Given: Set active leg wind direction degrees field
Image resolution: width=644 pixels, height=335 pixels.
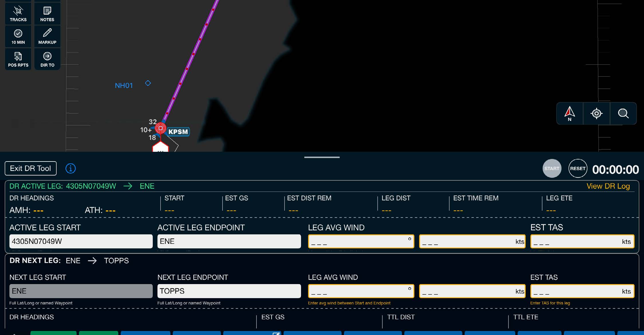Looking at the screenshot, I should point(361,241).
